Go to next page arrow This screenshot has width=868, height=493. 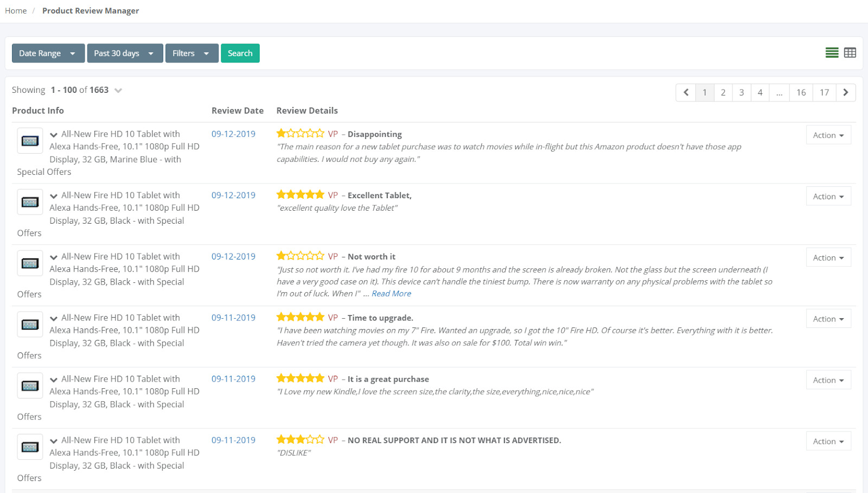coord(845,92)
